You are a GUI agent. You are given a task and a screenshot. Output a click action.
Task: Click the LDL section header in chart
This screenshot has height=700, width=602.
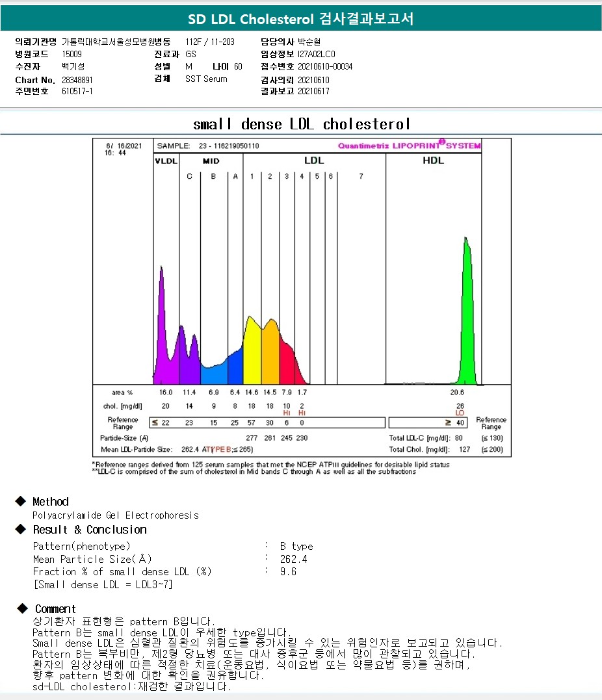(x=314, y=161)
